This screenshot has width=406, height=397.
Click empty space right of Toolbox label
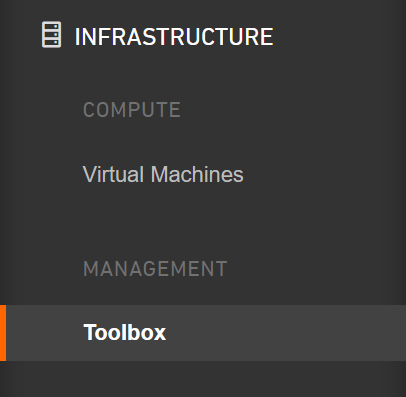pyautogui.click(x=283, y=333)
